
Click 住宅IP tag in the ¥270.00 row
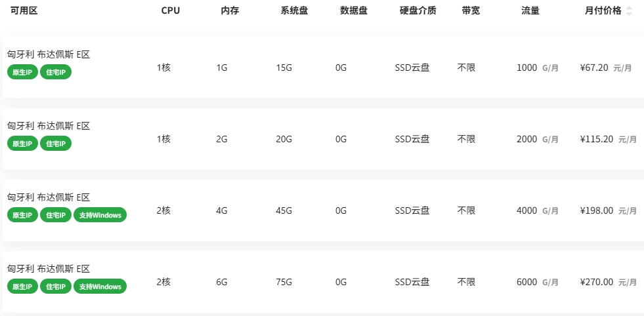56,286
